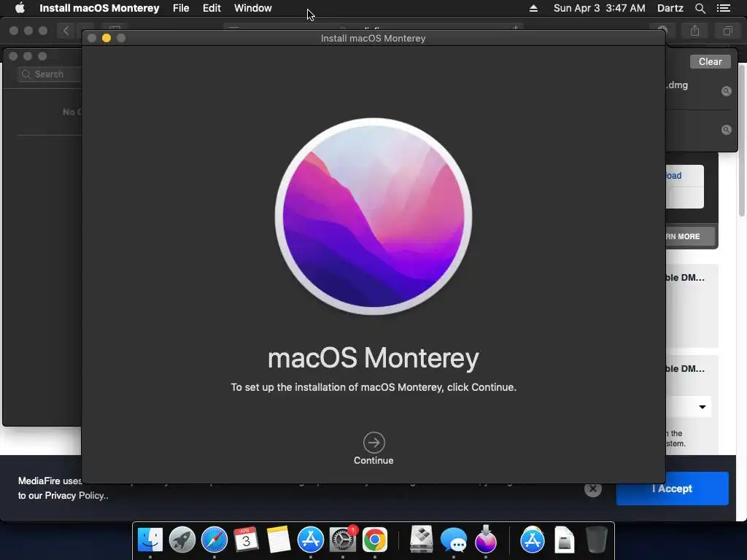Screen dimensions: 747x560
Task: Open Safari from the Dock
Action: click(x=214, y=540)
